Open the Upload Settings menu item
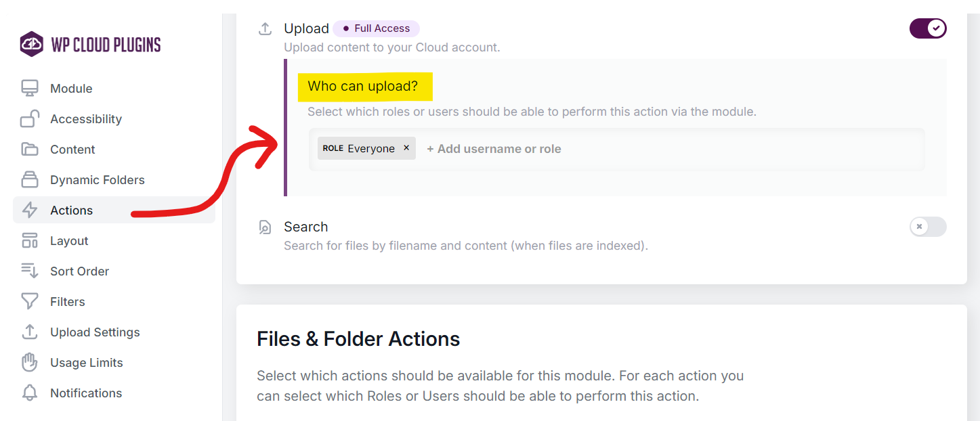The image size is (980, 421). (x=95, y=332)
